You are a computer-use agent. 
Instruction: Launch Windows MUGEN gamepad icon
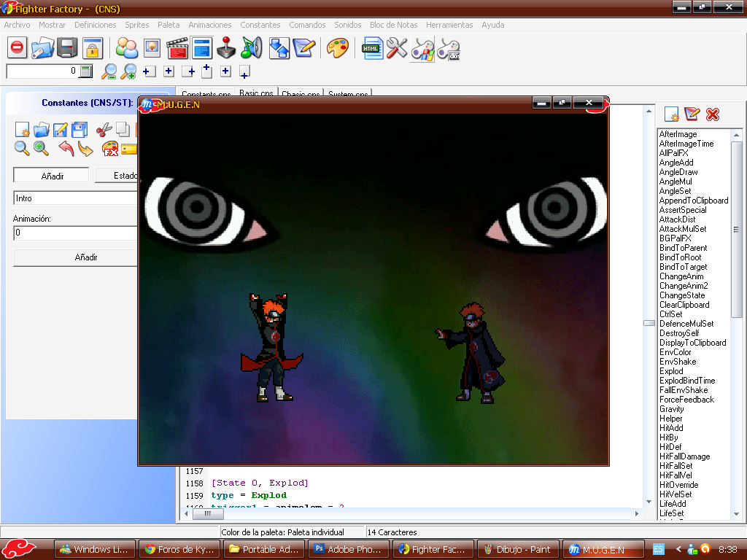pos(423,49)
